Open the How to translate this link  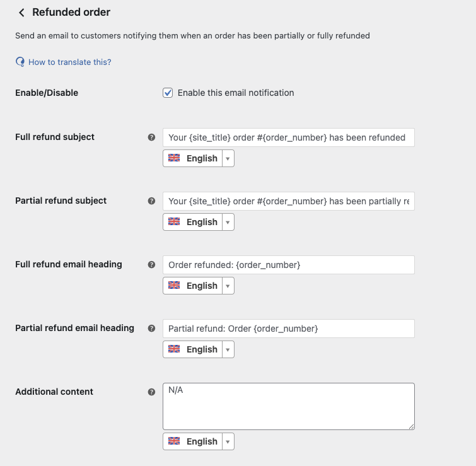(x=69, y=62)
